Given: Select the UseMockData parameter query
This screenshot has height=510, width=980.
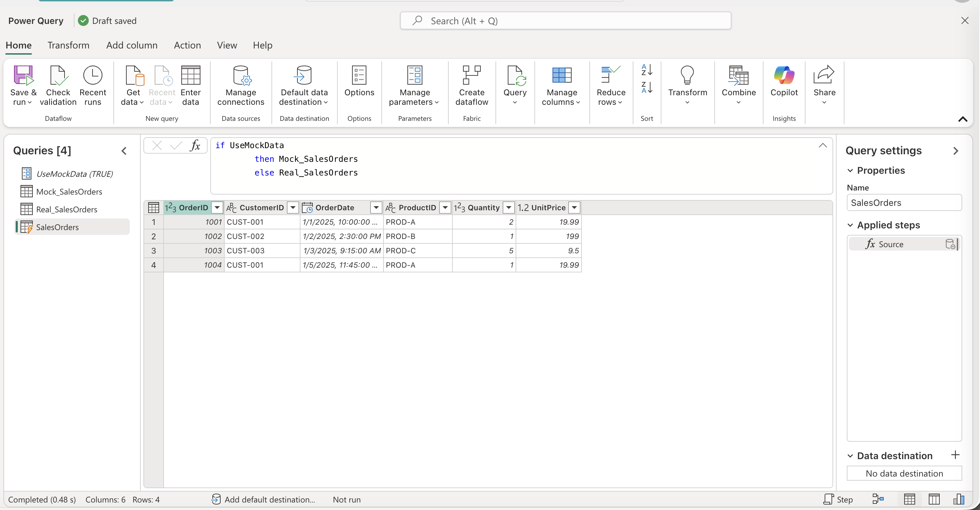Looking at the screenshot, I should (x=72, y=174).
